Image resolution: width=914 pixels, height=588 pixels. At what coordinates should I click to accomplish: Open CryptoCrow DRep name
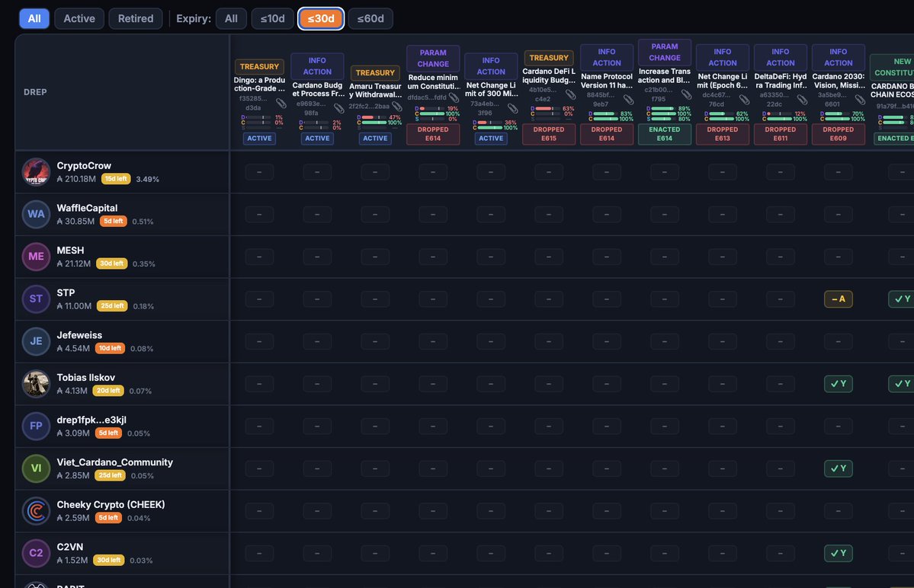coord(84,165)
